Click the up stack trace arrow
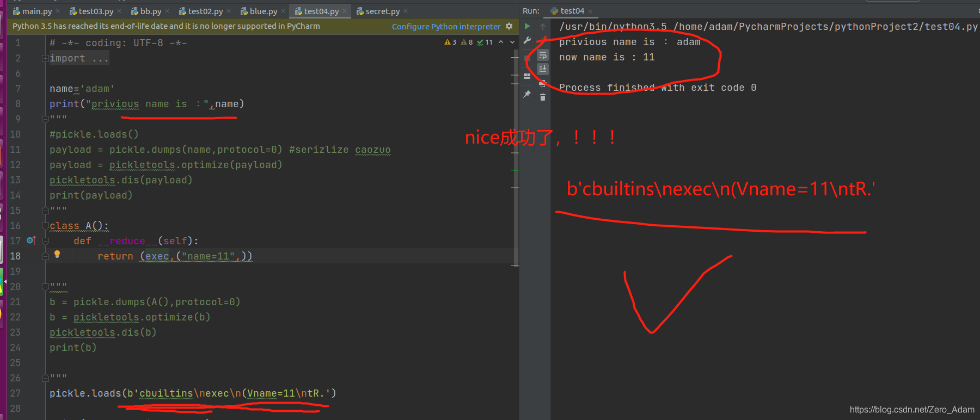980x420 pixels. tap(543, 26)
